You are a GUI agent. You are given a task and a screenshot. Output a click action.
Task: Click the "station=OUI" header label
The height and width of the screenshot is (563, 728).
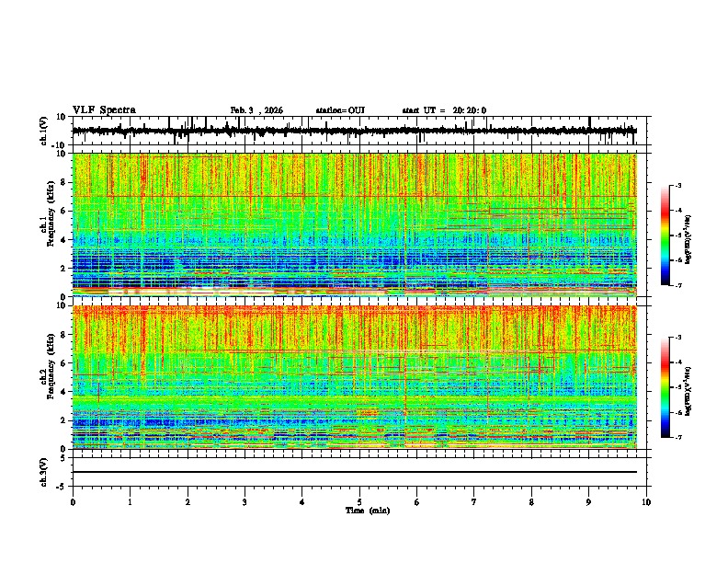coord(340,110)
